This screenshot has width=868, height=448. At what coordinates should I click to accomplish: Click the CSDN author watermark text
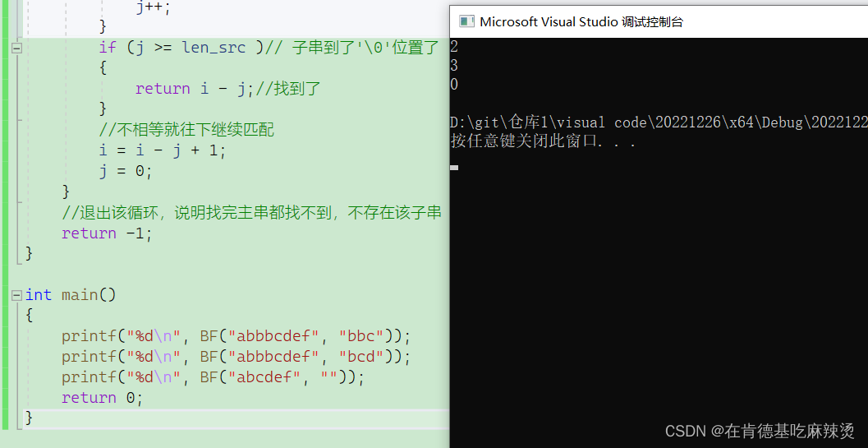(x=760, y=431)
